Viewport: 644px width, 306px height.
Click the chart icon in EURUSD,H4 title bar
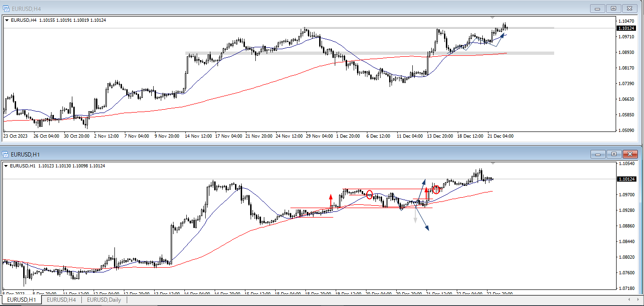click(x=6, y=8)
